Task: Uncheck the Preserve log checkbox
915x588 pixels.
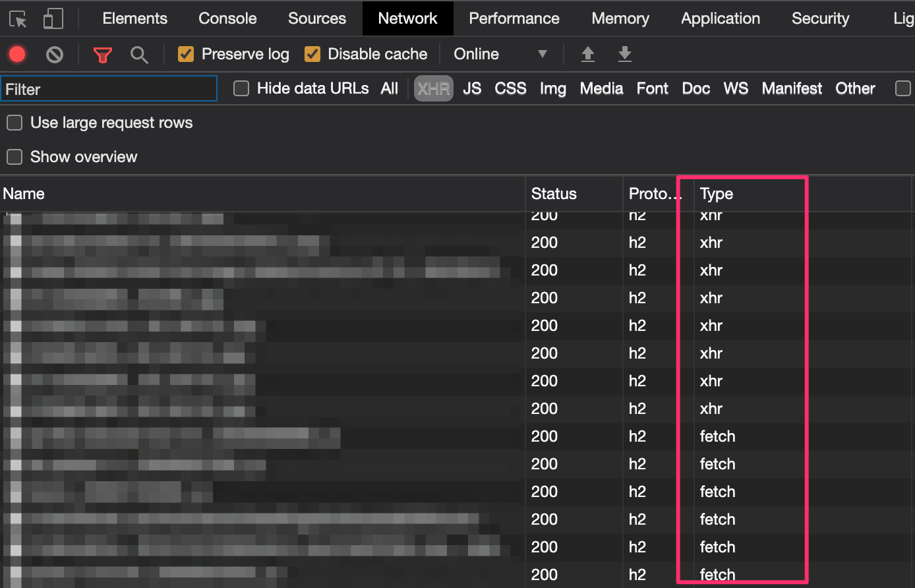Action: (x=186, y=54)
